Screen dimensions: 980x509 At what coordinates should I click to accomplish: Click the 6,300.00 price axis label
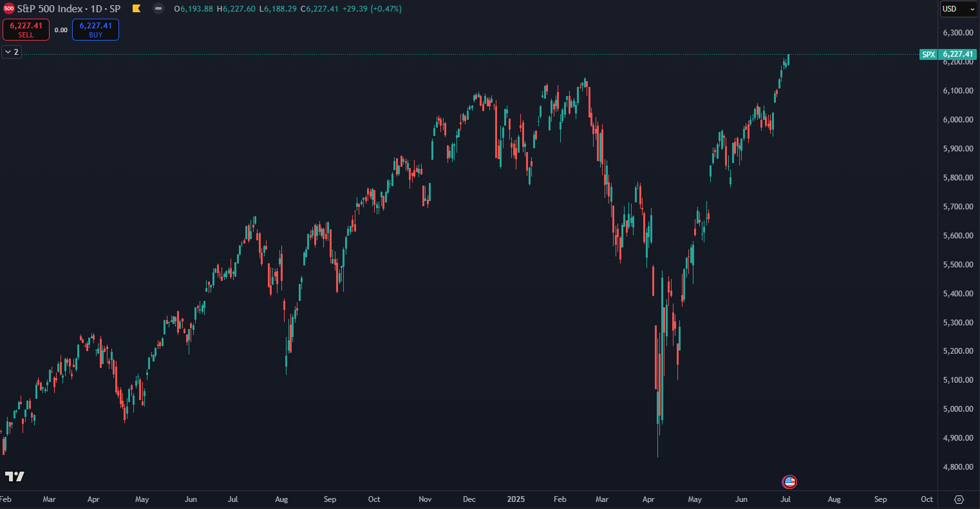tap(957, 33)
